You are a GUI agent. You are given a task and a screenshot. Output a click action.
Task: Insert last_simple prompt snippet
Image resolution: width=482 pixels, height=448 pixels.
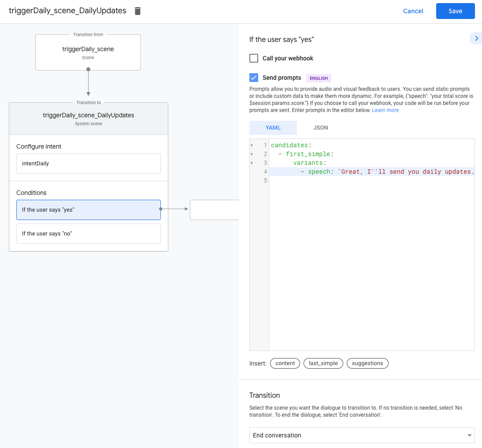pyautogui.click(x=323, y=363)
